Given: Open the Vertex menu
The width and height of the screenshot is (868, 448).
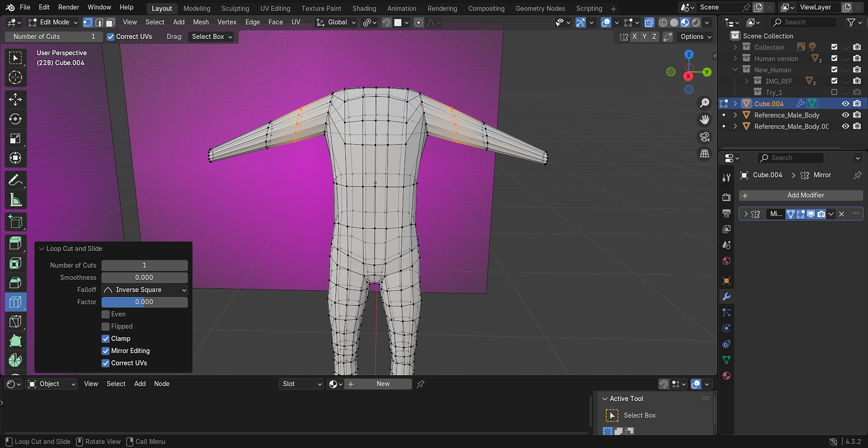Looking at the screenshot, I should [227, 22].
